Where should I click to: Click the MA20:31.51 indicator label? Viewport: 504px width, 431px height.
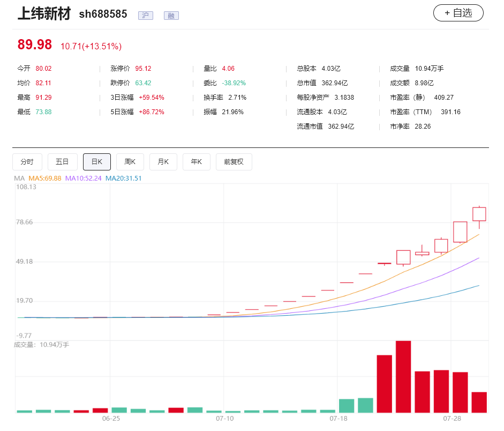point(123,179)
